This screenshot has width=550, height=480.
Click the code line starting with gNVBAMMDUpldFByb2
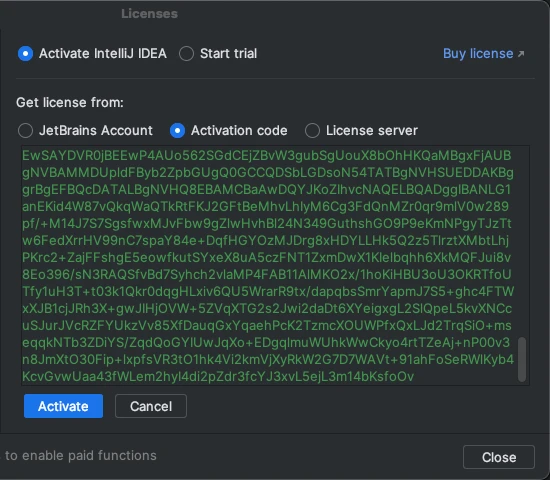(x=268, y=173)
